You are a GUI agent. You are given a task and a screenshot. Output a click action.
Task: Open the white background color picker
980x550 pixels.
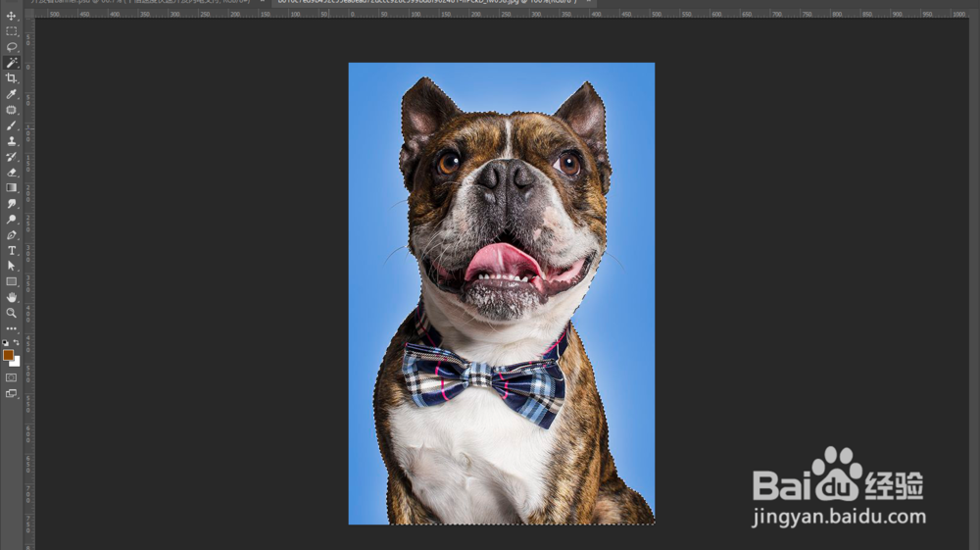click(17, 363)
